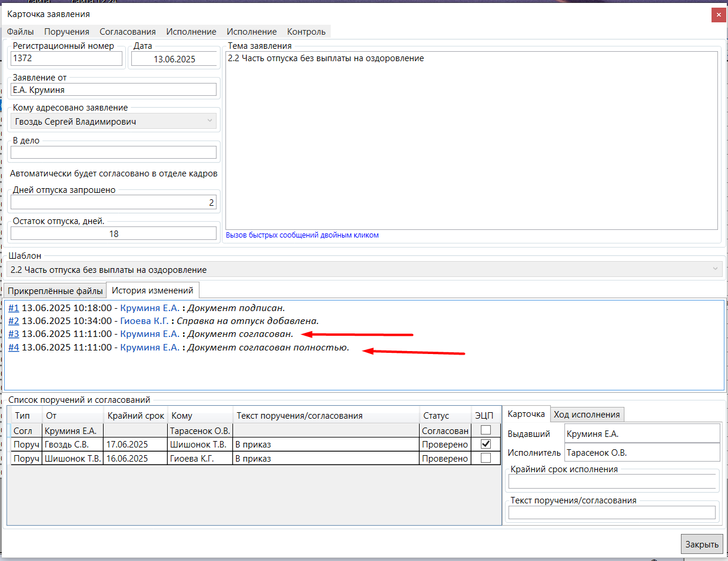Open history entry link #1
Image resolution: width=728 pixels, height=561 pixels.
pos(14,308)
